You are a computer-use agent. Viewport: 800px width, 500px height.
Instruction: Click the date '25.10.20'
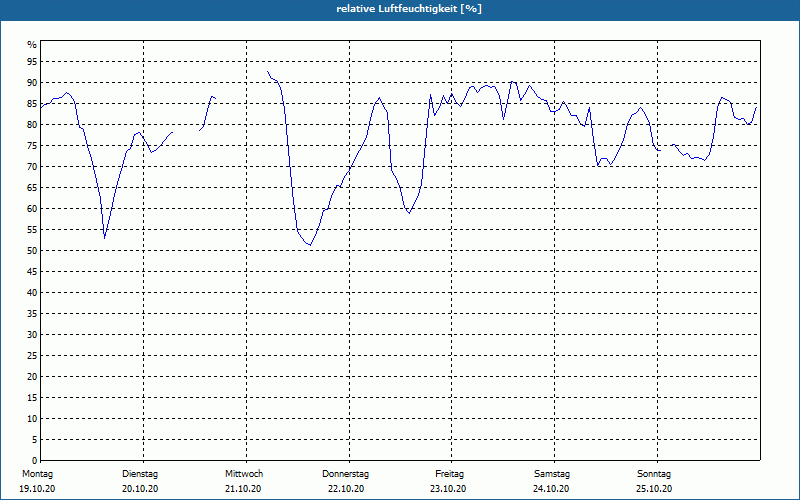tap(654, 489)
